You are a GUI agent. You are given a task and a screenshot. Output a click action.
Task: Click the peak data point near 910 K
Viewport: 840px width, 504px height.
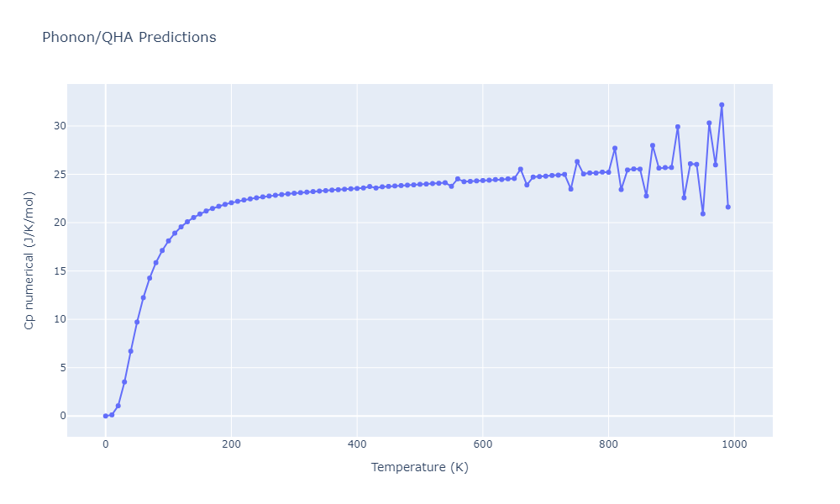(678, 127)
